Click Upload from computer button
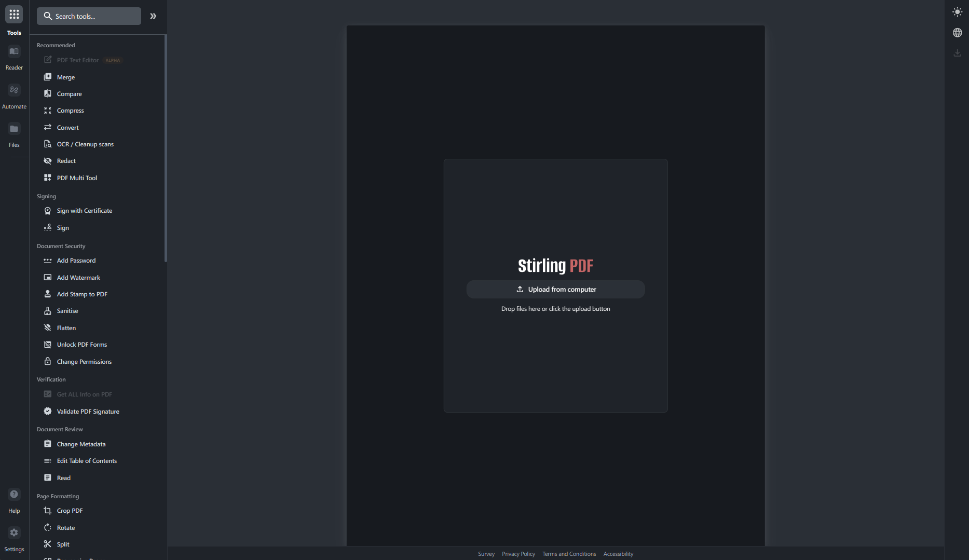This screenshot has width=969, height=560. coord(555,290)
